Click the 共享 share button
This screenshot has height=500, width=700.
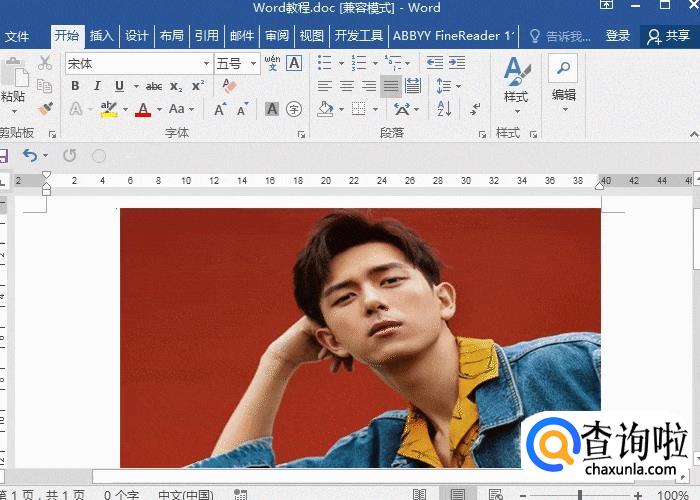coord(669,36)
